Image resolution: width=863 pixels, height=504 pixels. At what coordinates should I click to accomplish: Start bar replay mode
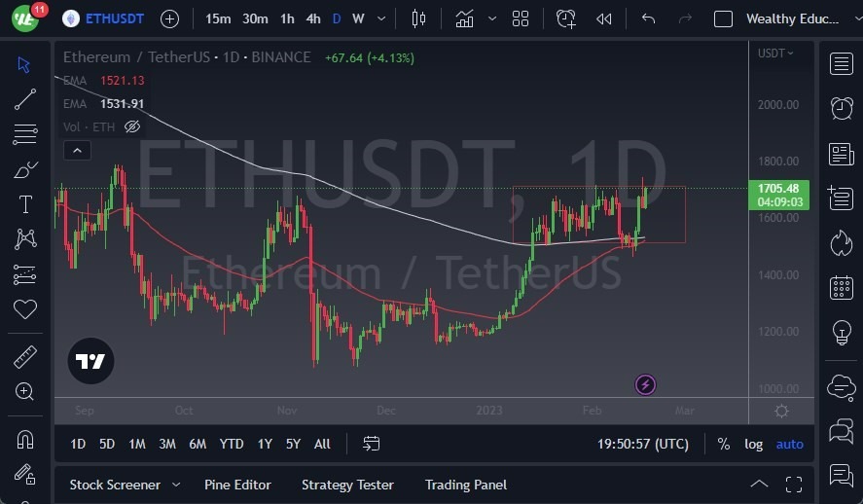coord(604,19)
